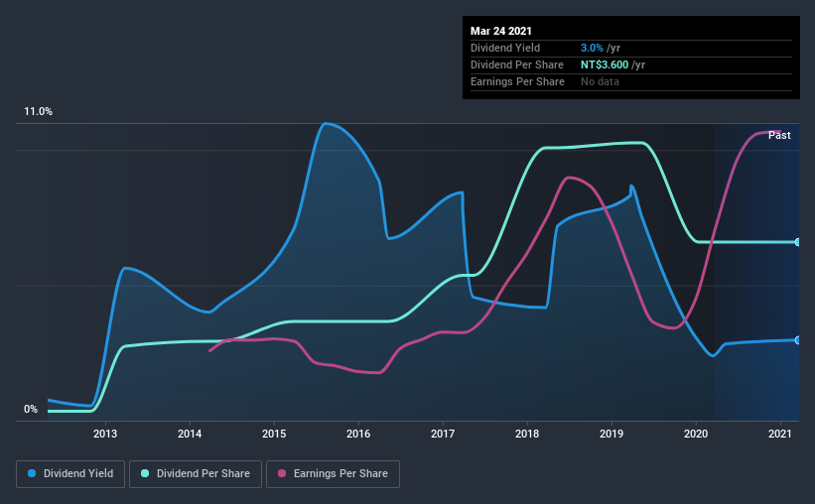This screenshot has height=504, width=815.
Task: Click the teal Dividend Per Share legend dot
Action: (x=145, y=473)
